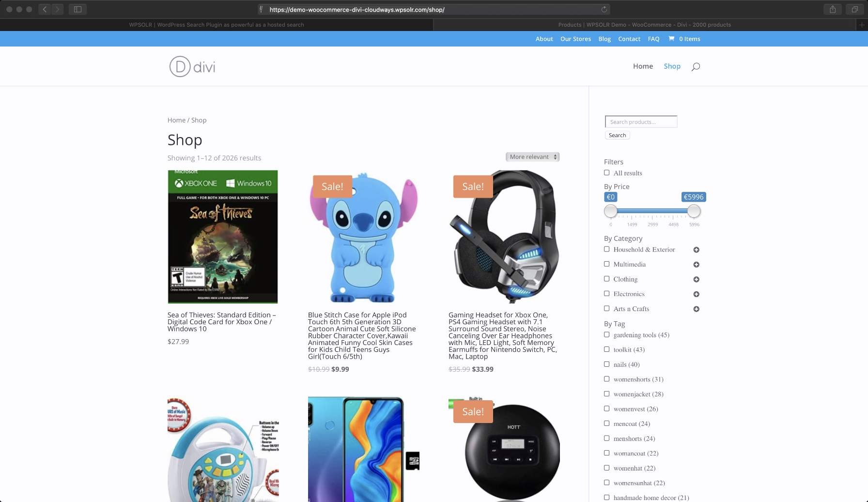
Task: Check the nails tag checkbox
Action: (x=606, y=364)
